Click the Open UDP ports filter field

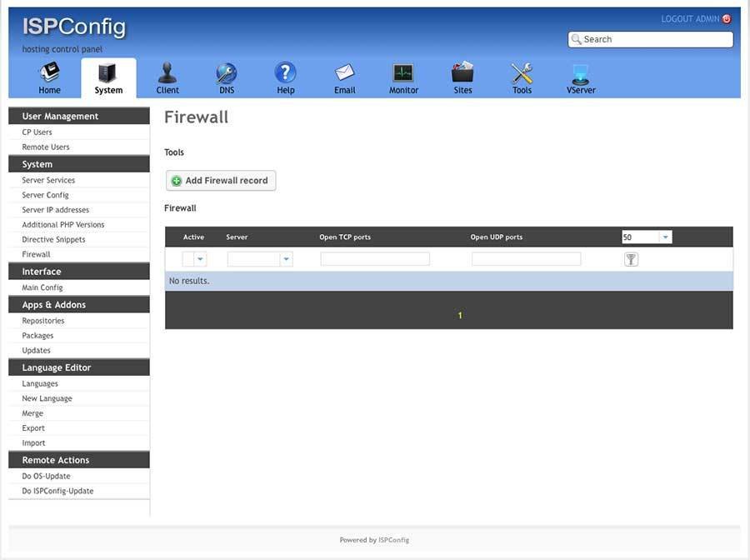(x=526, y=259)
